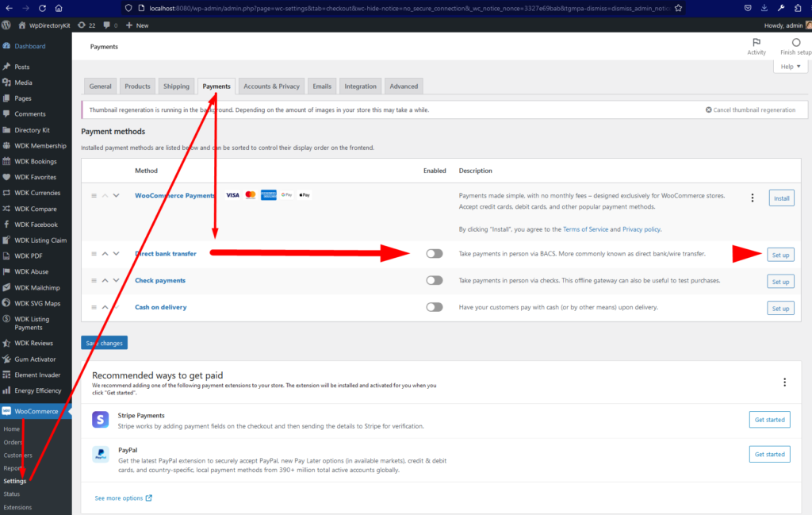
Task: Open WDK SVG Maps menu
Action: tap(36, 304)
